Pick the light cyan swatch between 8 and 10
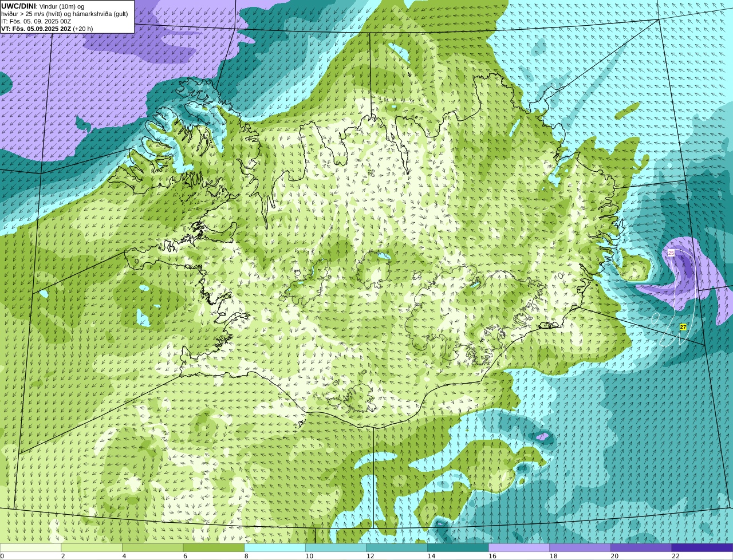Image resolution: width=733 pixels, height=560 pixels. pyautogui.click(x=275, y=547)
